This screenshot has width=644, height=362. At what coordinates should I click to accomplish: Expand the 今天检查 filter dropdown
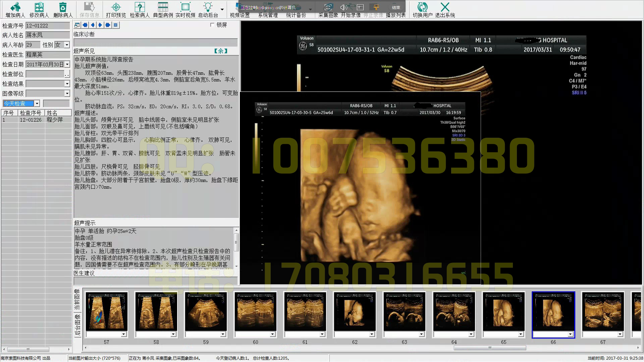37,104
